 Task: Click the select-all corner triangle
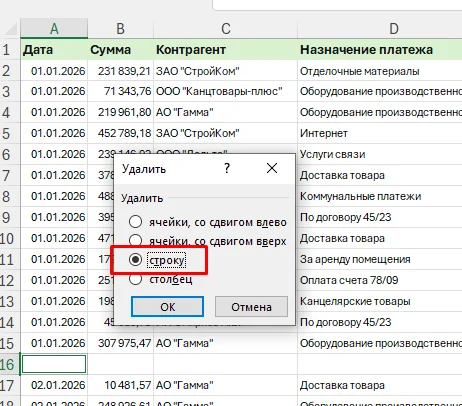pyautogui.click(x=11, y=29)
